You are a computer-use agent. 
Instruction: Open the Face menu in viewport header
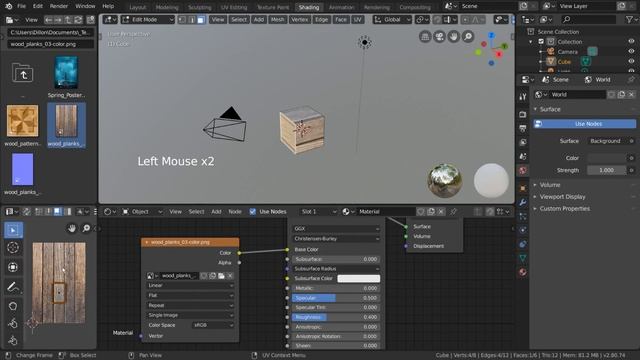(x=340, y=20)
